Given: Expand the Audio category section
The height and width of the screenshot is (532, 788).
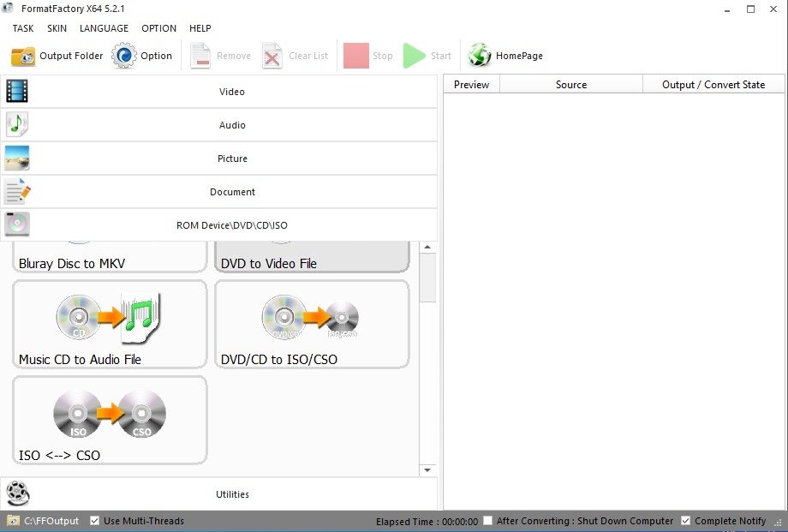Looking at the screenshot, I should (219, 125).
